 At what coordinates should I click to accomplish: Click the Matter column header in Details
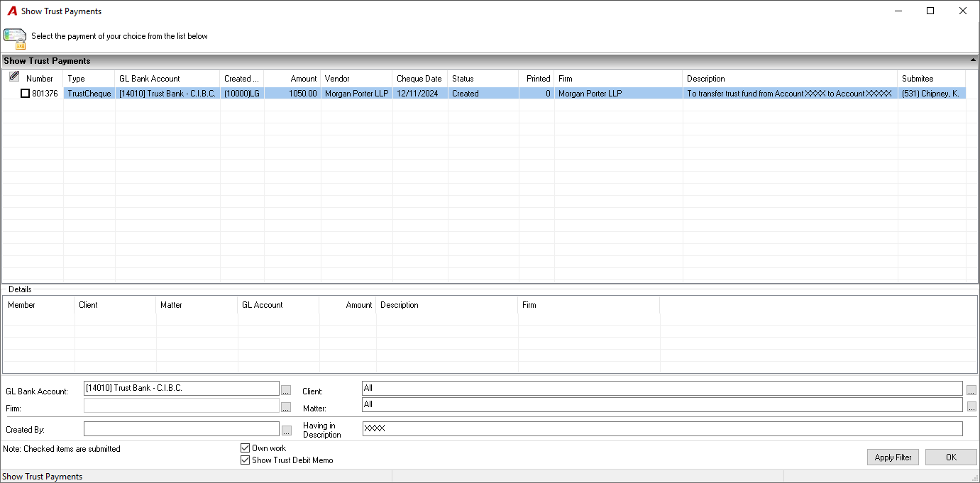coord(197,305)
